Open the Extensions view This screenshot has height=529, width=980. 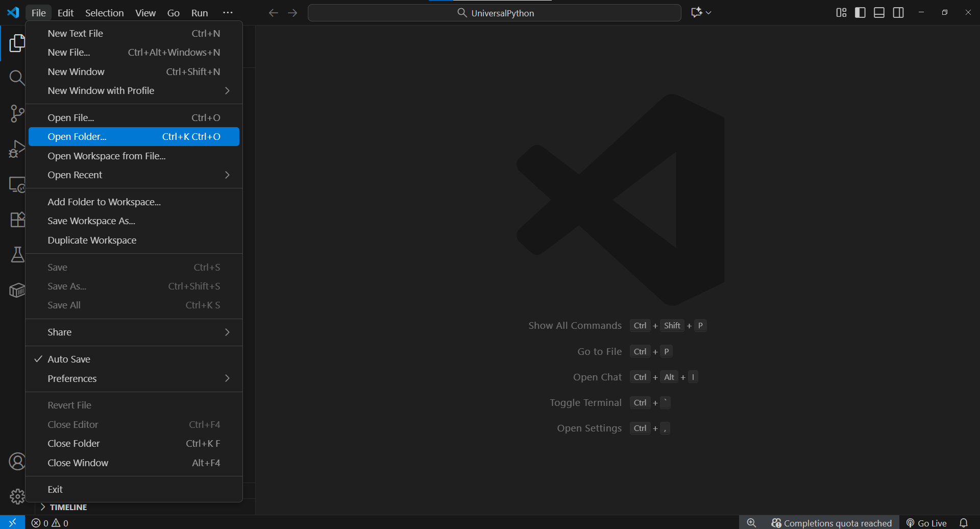[17, 220]
